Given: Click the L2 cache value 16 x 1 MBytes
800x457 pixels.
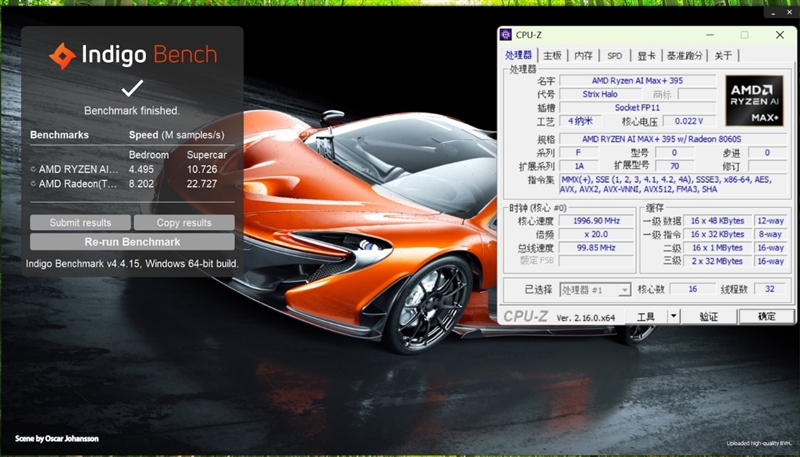Looking at the screenshot, I should (717, 247).
